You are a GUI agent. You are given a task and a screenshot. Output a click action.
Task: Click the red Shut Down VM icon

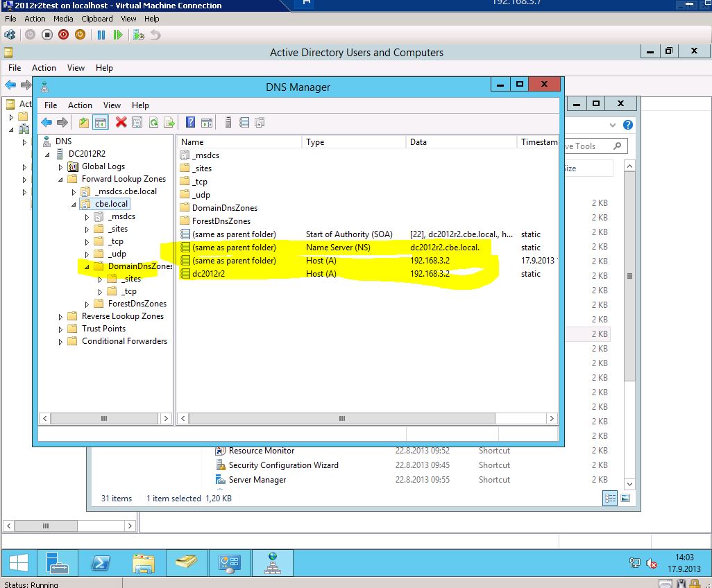click(x=64, y=35)
